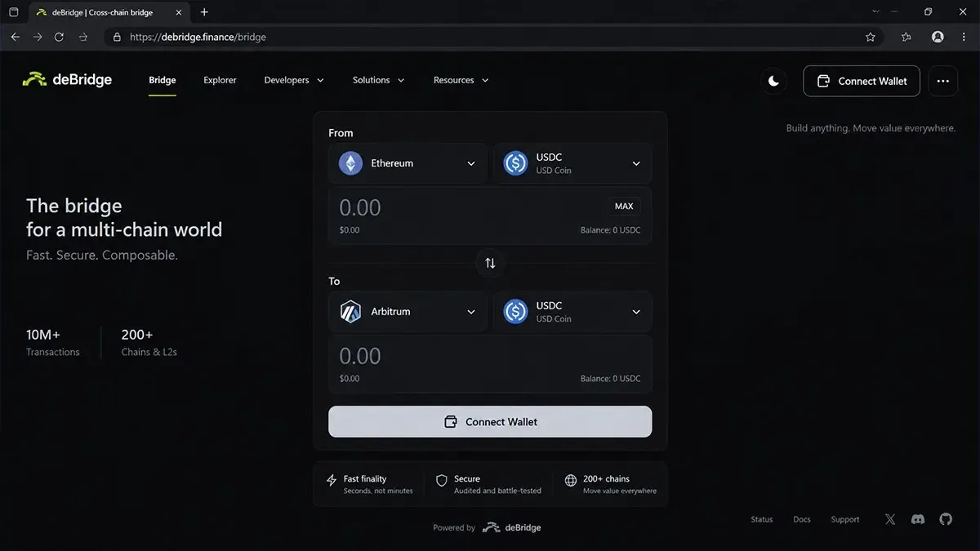
Task: Toggle dark mode with the moon button
Action: coord(774,81)
